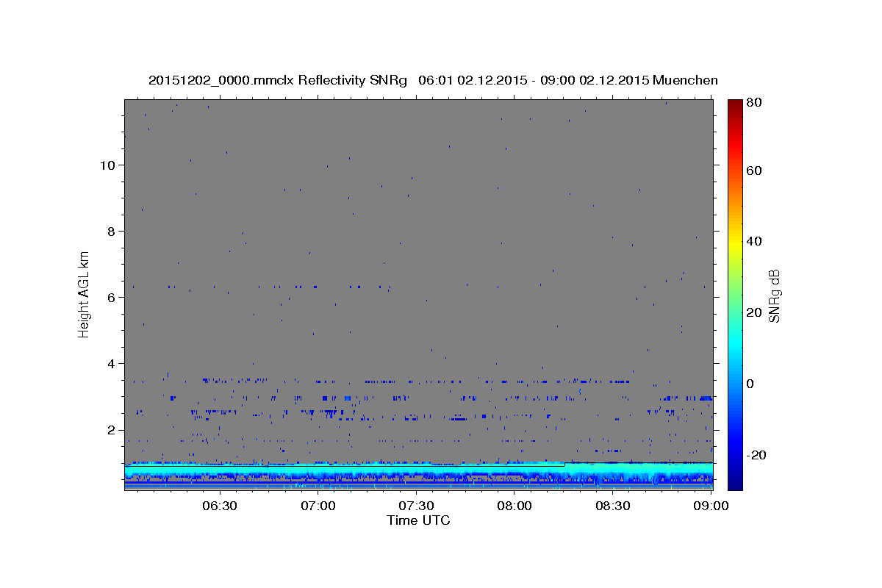Click the 07:00 time tick label
The height and width of the screenshot is (588, 882).
[318, 506]
